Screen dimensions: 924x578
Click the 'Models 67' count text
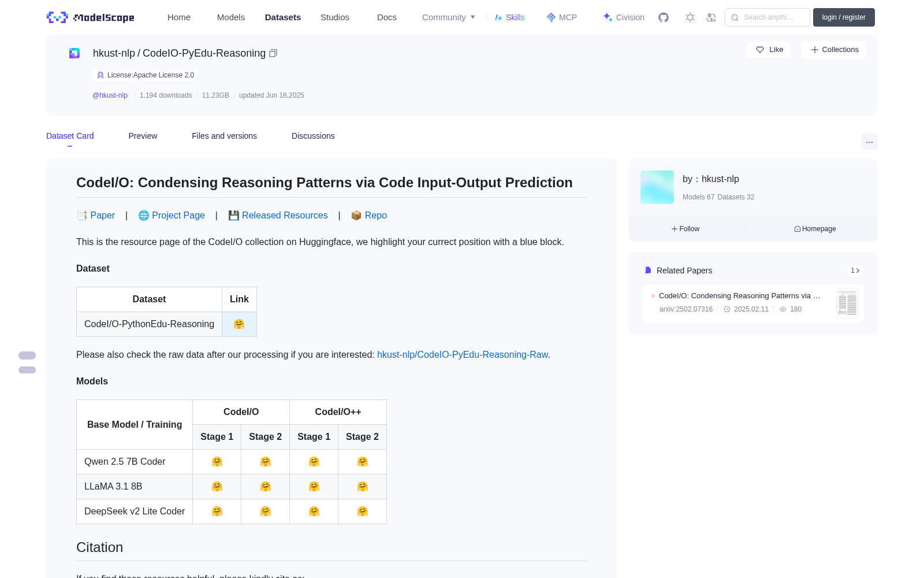[x=698, y=197]
